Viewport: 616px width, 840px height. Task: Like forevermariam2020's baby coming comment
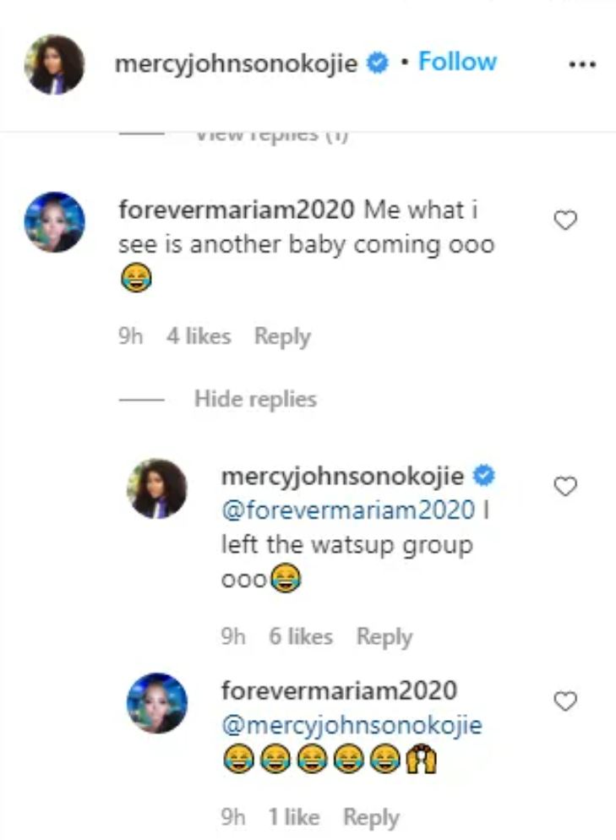click(x=564, y=221)
